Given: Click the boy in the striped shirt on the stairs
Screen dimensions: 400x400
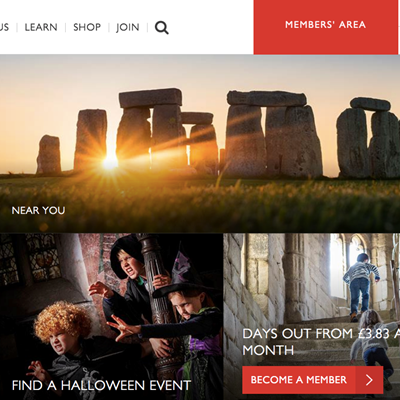Looking at the screenshot, I should (x=361, y=286).
